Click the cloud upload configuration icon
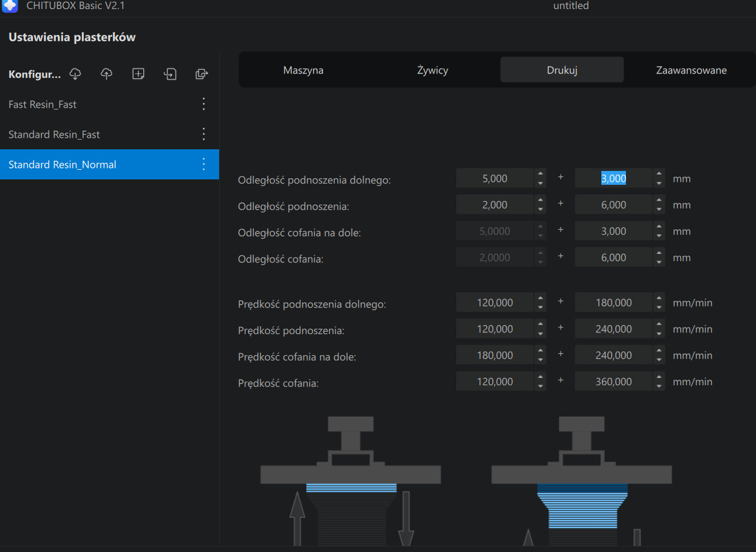 [x=107, y=74]
